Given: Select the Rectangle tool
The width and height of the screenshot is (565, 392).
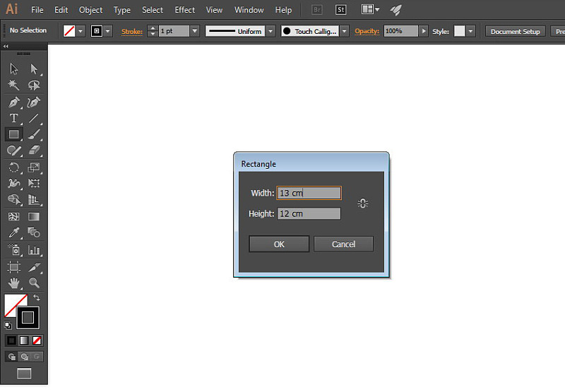Looking at the screenshot, I should pyautogui.click(x=13, y=134).
